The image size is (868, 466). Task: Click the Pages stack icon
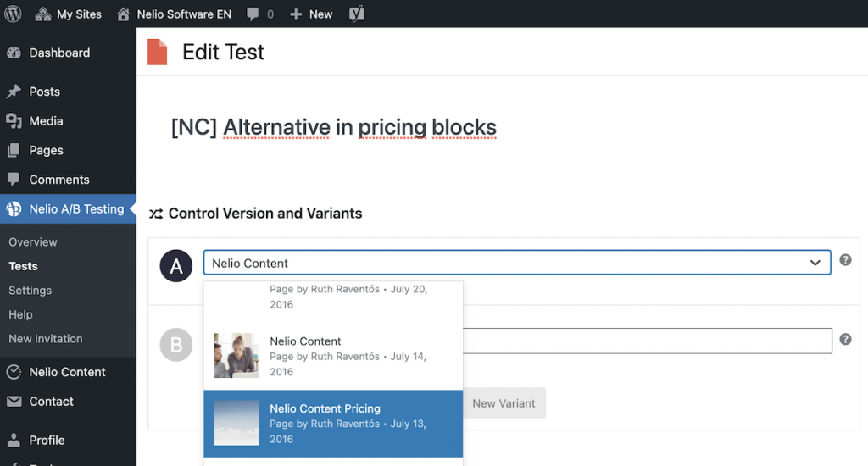pos(14,150)
